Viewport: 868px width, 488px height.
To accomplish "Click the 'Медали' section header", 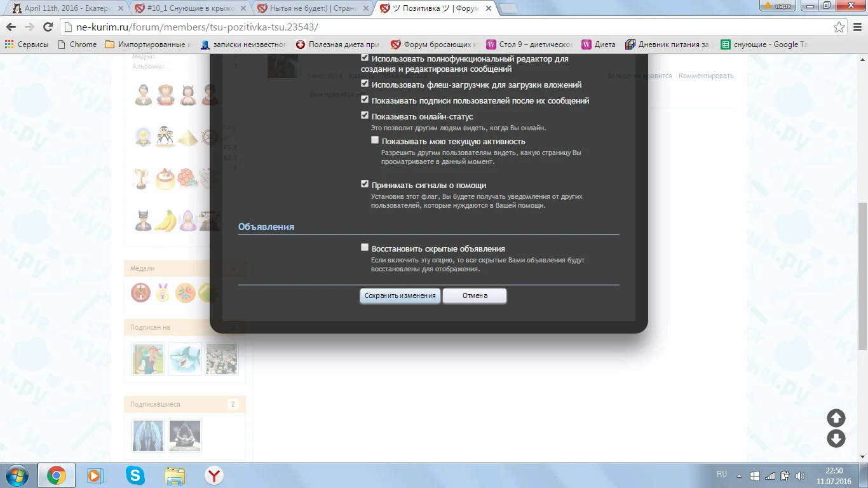I will coord(185,268).
